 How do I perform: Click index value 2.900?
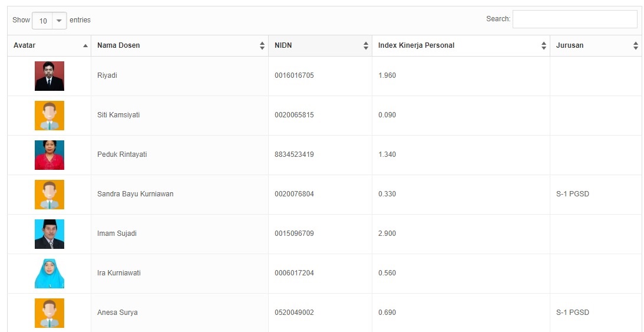[387, 234]
